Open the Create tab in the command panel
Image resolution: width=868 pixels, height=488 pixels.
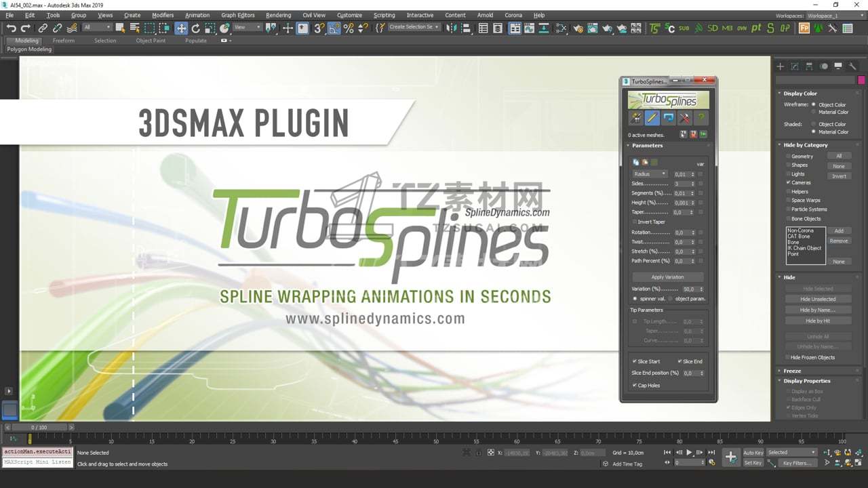[781, 66]
